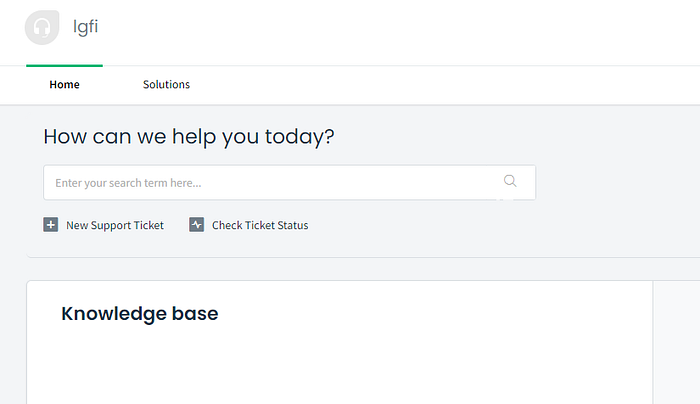Switch to the Solutions tab
This screenshot has width=700, height=404.
point(166,85)
